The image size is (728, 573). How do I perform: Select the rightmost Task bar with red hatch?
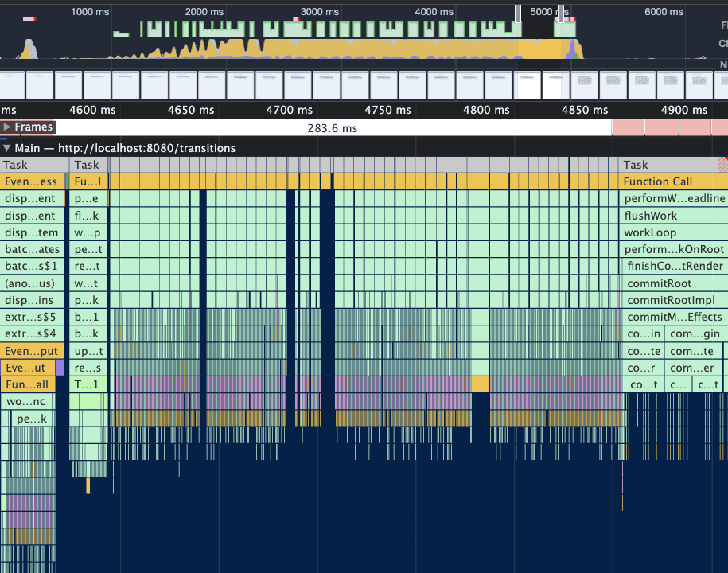pyautogui.click(x=672, y=165)
